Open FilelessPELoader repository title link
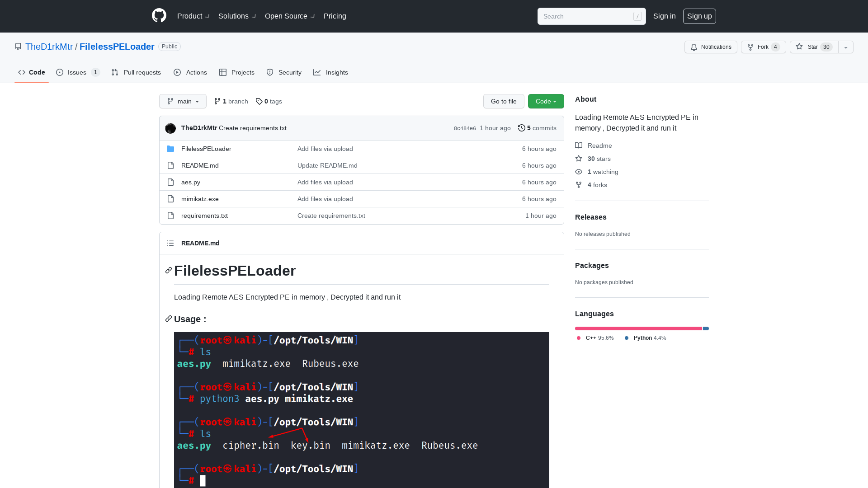The image size is (868, 488). 117,47
